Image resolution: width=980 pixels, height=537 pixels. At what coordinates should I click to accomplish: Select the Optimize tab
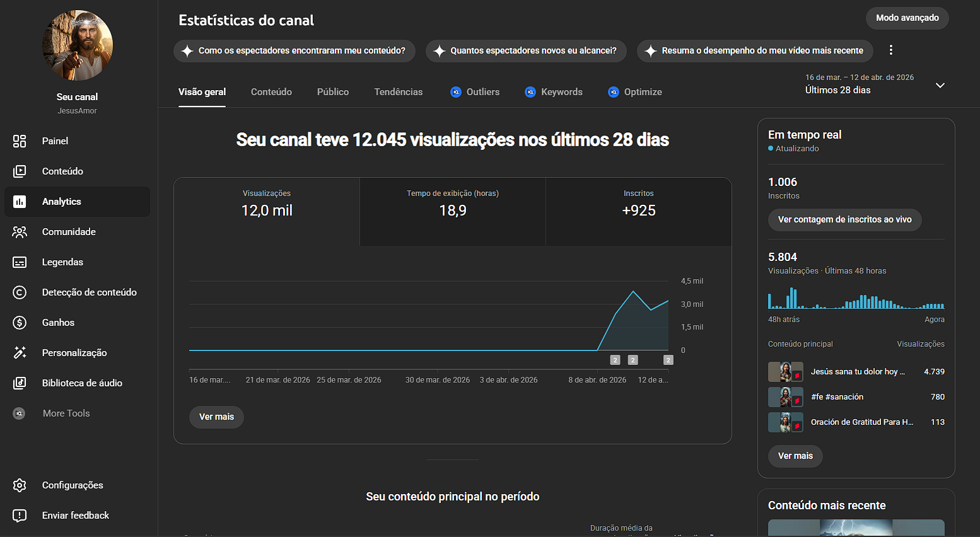tap(635, 92)
